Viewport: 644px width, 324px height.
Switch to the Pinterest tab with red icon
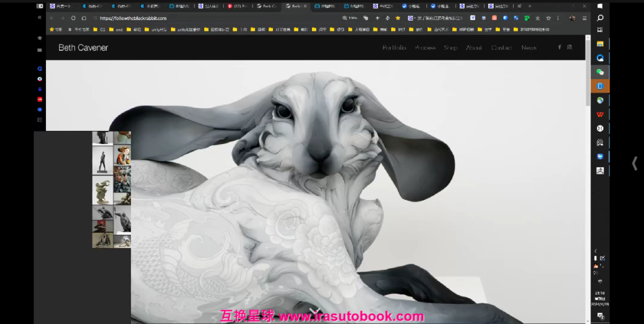coord(238,6)
